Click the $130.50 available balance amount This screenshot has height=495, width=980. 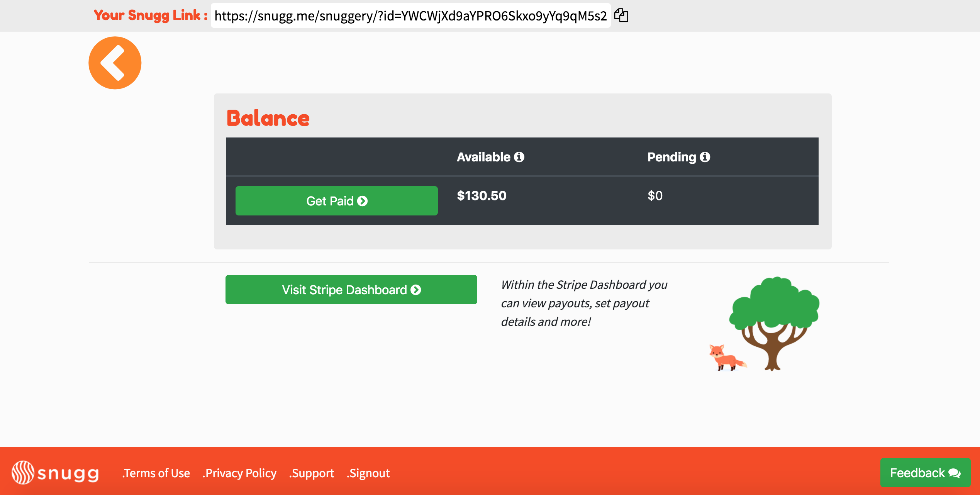[482, 196]
